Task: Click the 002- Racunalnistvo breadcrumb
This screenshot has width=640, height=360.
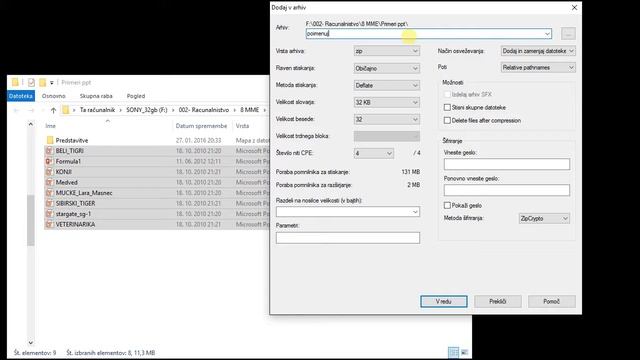Action: click(204, 110)
